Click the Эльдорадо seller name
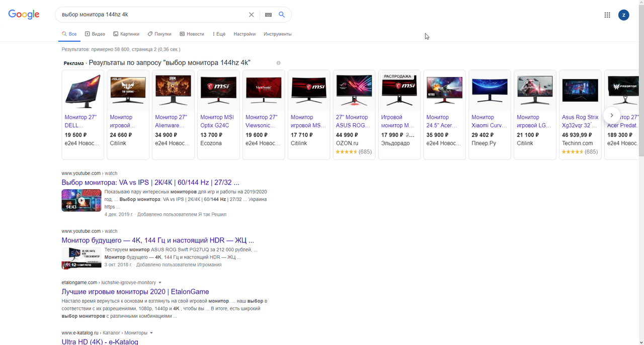This screenshot has width=644, height=345. pyautogui.click(x=395, y=143)
